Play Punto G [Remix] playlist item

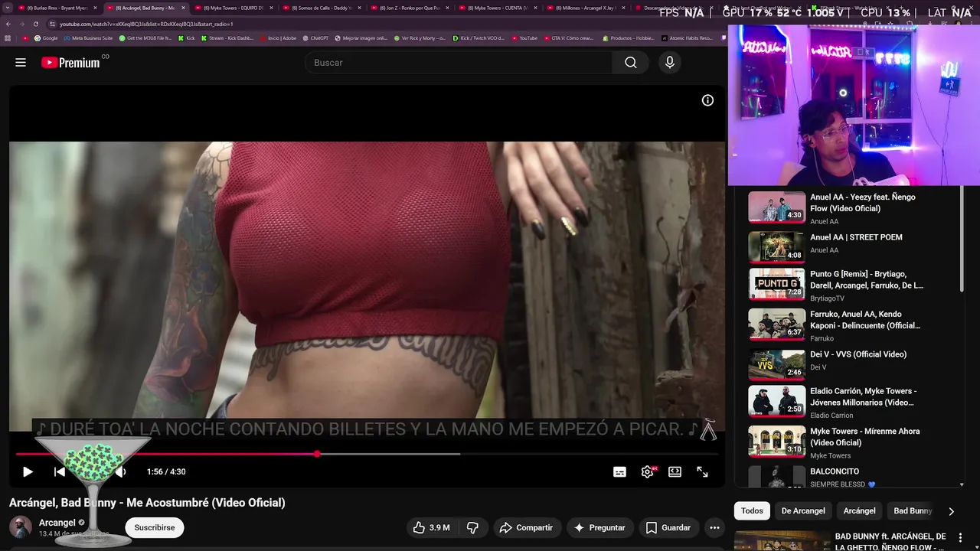coord(848,285)
